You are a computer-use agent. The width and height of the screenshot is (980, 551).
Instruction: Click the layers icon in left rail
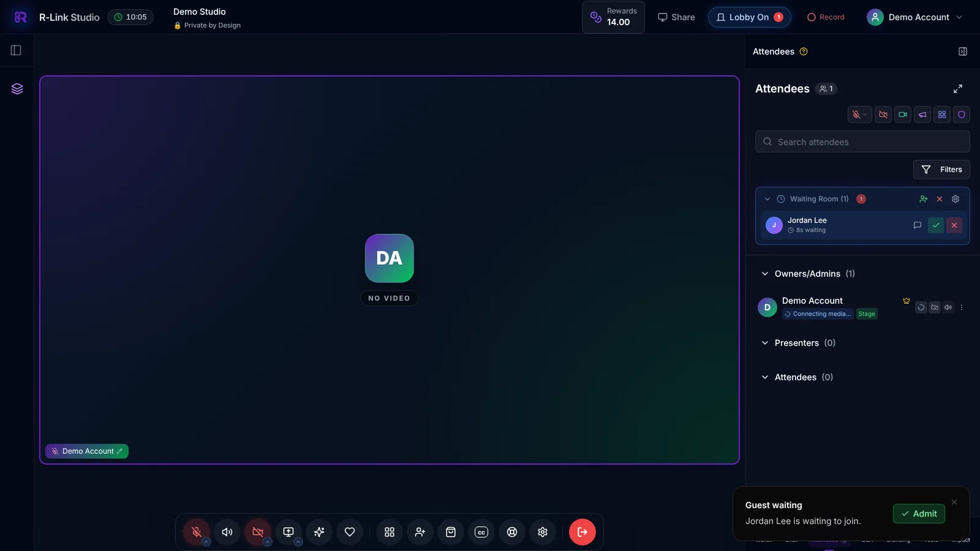click(17, 89)
